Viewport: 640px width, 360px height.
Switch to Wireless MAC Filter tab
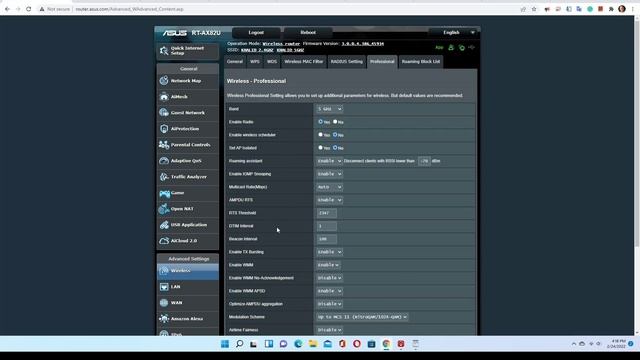304,62
